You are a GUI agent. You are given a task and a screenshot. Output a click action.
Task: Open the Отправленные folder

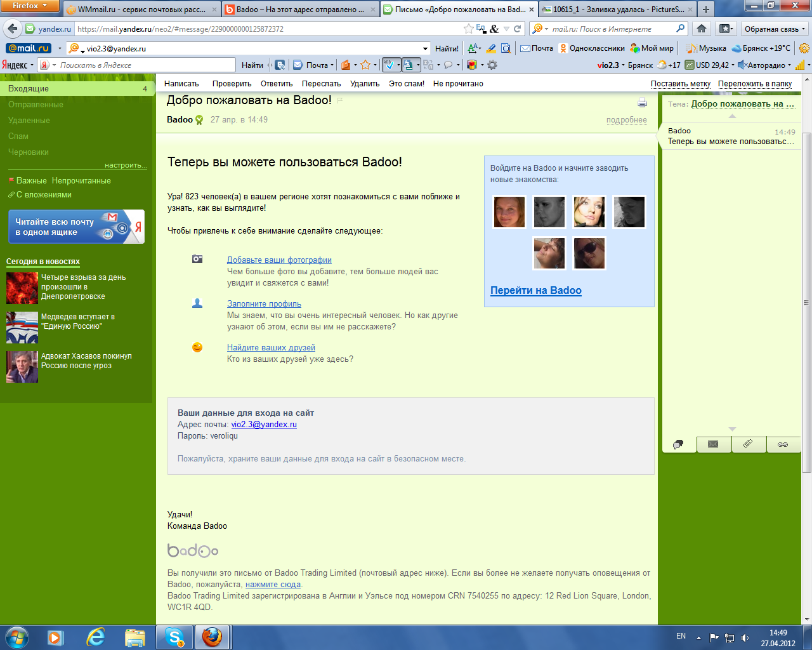tap(36, 104)
